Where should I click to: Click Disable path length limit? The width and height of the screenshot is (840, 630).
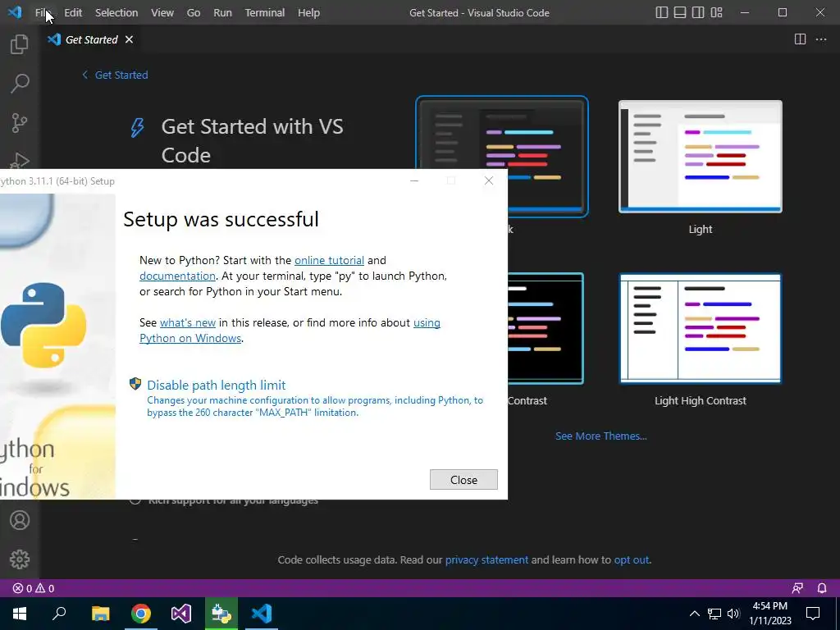click(x=217, y=386)
